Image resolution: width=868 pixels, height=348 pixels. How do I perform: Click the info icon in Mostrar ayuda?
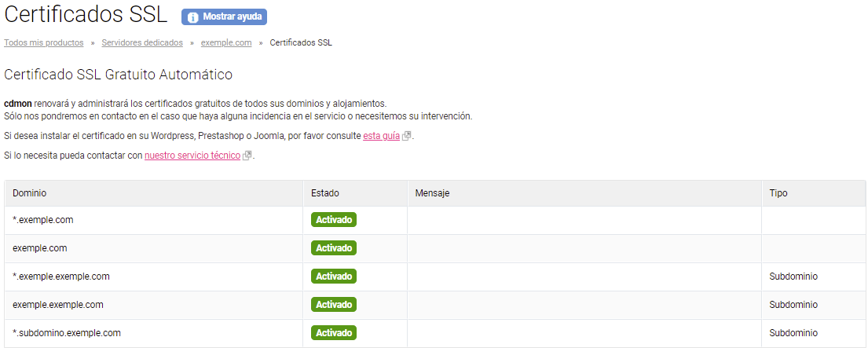pyautogui.click(x=192, y=17)
